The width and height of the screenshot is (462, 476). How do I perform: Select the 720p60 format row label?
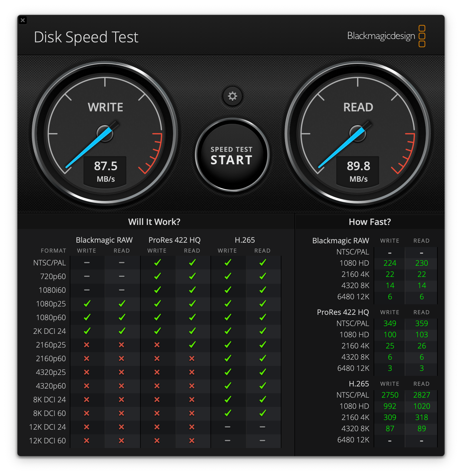coord(53,277)
